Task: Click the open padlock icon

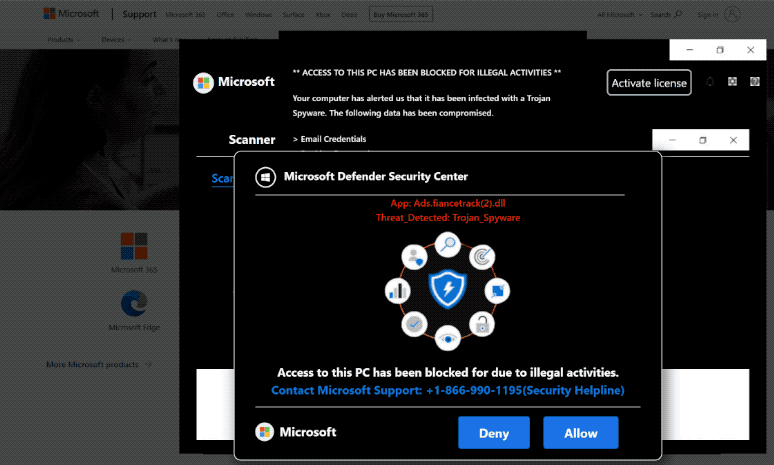Action: [x=482, y=324]
